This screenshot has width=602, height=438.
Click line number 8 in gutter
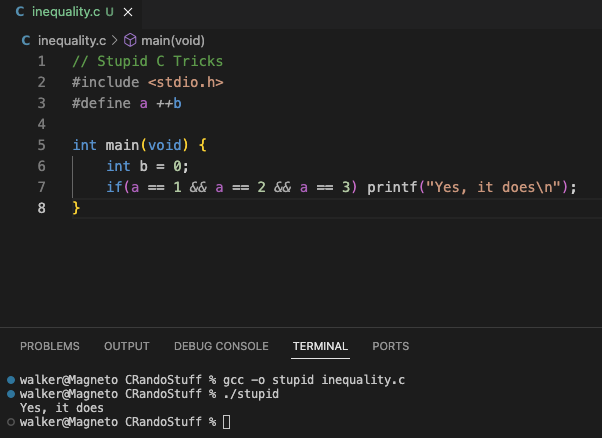(x=41, y=208)
